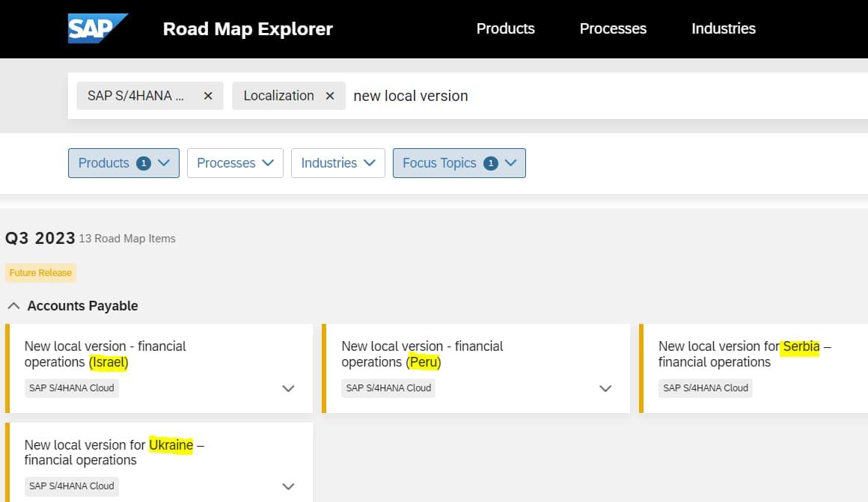Open the Serbia financial operations item
Image resolution: width=868 pixels, height=502 pixels.
point(744,354)
